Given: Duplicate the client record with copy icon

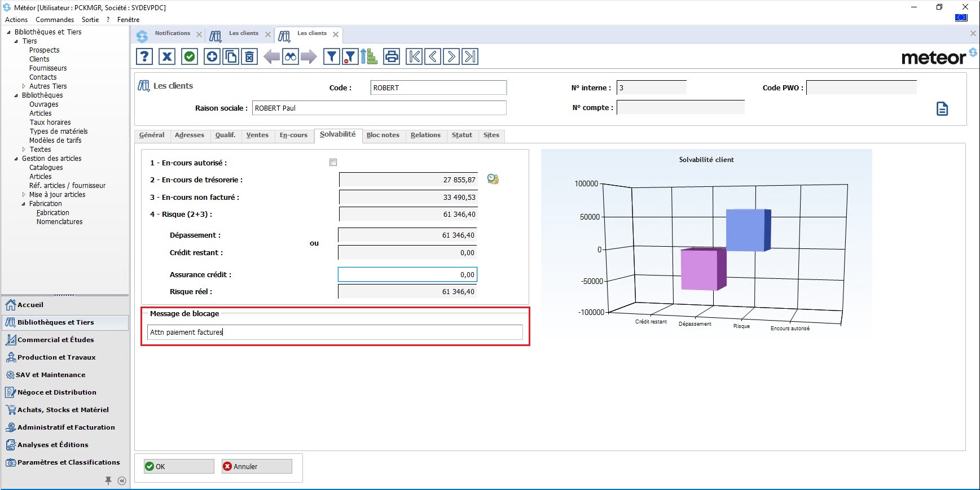Looking at the screenshot, I should [231, 56].
